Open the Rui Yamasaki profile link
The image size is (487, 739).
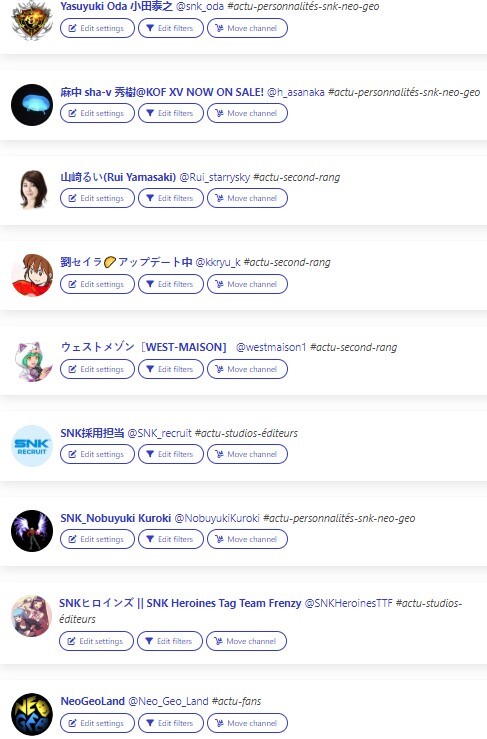118,177
